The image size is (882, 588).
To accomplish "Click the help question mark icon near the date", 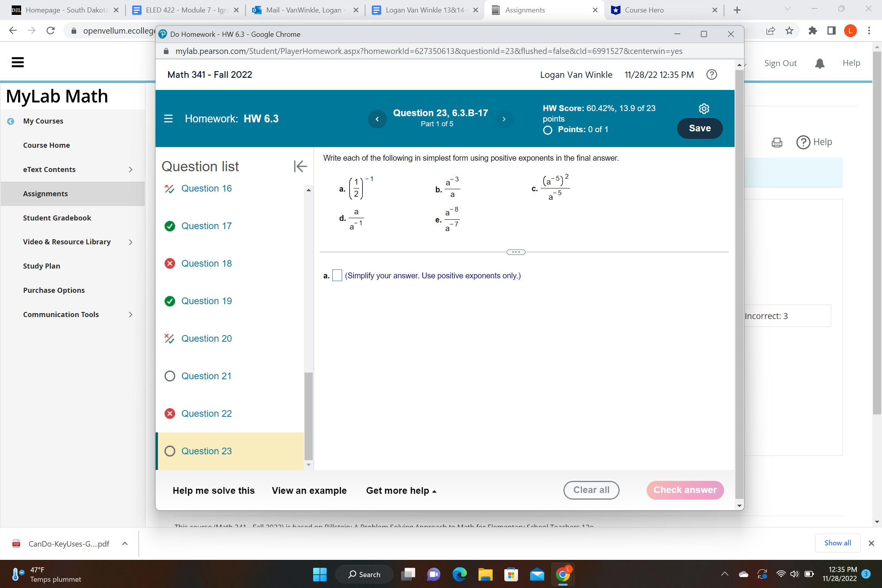I will [x=712, y=74].
